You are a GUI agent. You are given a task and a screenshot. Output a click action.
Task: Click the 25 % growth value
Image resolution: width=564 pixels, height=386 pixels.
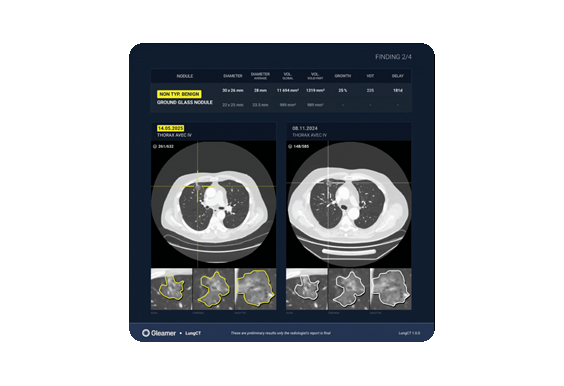pos(343,90)
